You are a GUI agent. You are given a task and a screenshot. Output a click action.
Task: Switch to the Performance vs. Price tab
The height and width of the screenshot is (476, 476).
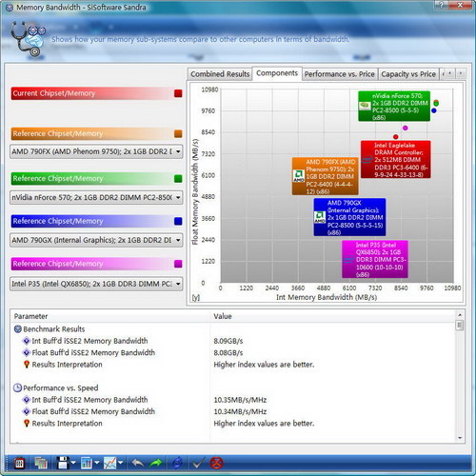click(340, 74)
